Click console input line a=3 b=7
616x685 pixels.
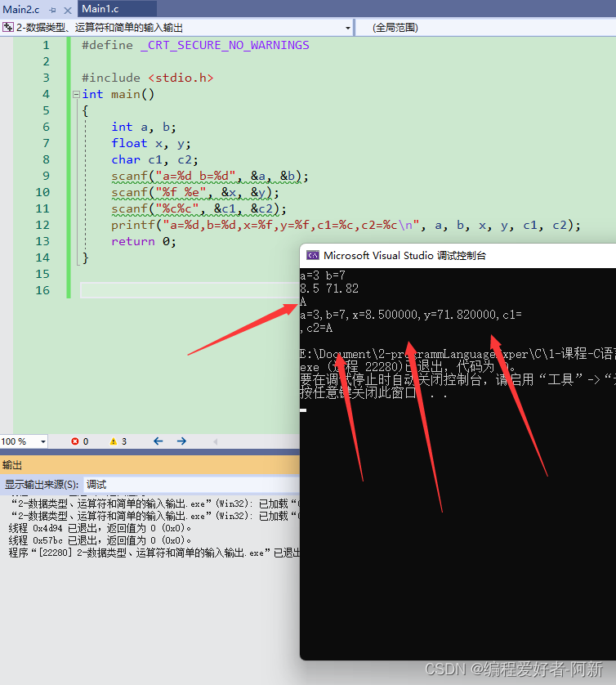pos(323,275)
